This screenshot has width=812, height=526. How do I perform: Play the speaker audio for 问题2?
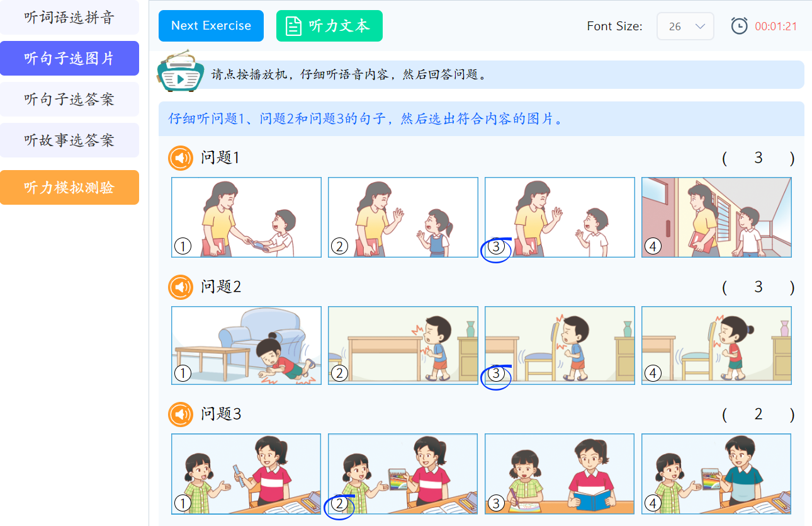coord(181,287)
